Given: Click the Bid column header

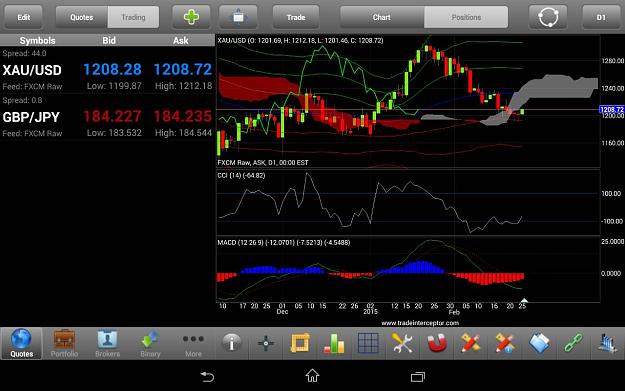Looking at the screenshot, I should 109,40.
